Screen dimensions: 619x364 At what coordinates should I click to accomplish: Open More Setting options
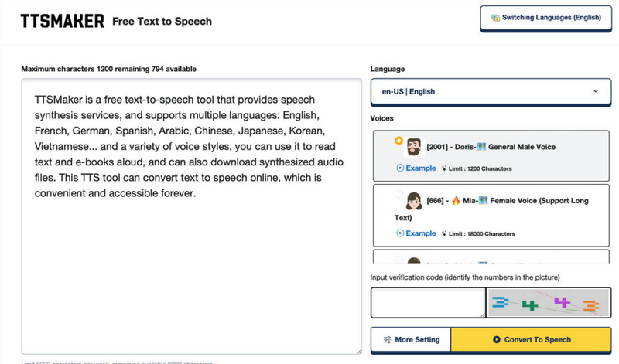[411, 339]
